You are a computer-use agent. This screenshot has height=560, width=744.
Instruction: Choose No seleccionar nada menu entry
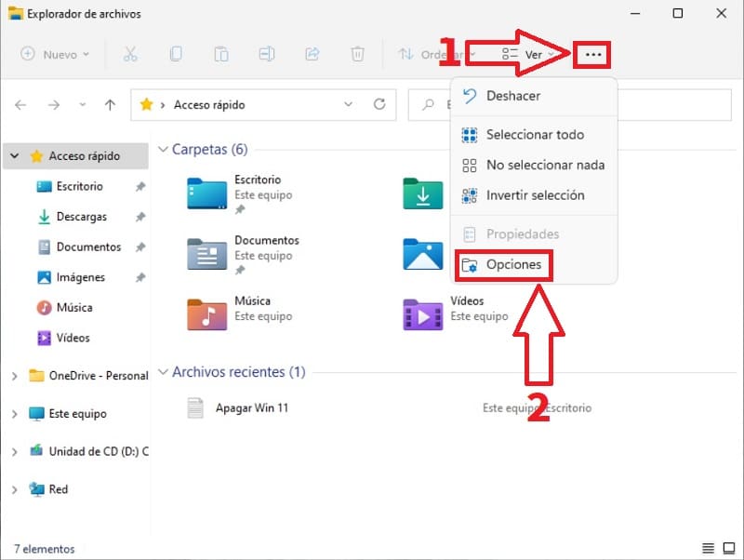(x=534, y=166)
